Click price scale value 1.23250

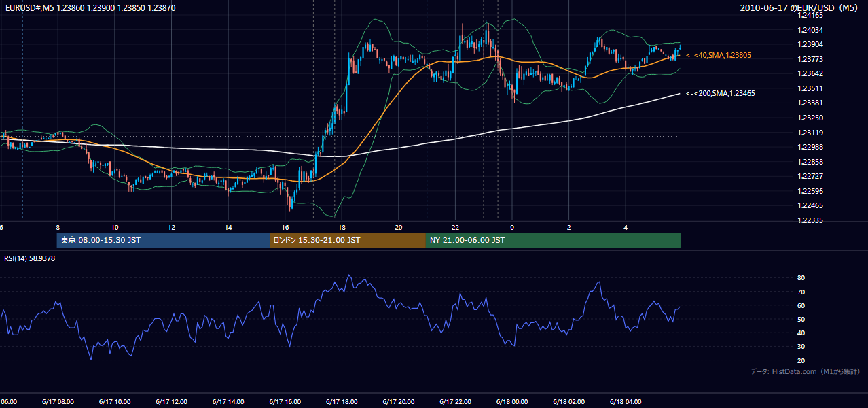click(812, 118)
